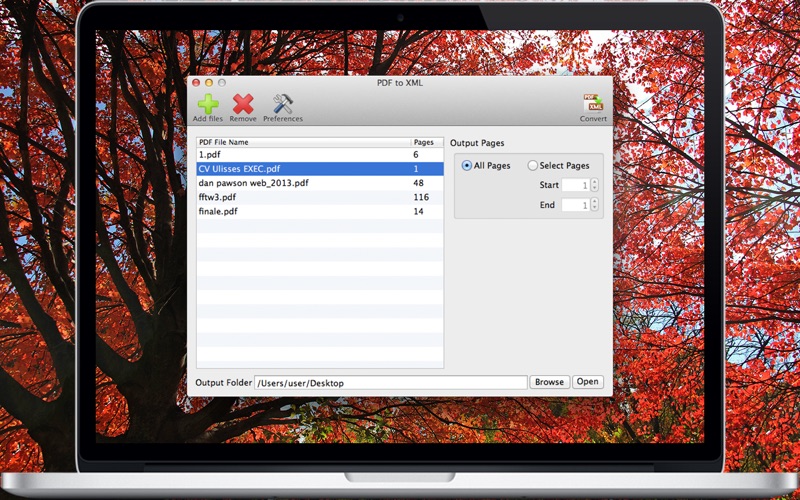Click the green Add files icon
The image size is (800, 500).
coord(208,104)
